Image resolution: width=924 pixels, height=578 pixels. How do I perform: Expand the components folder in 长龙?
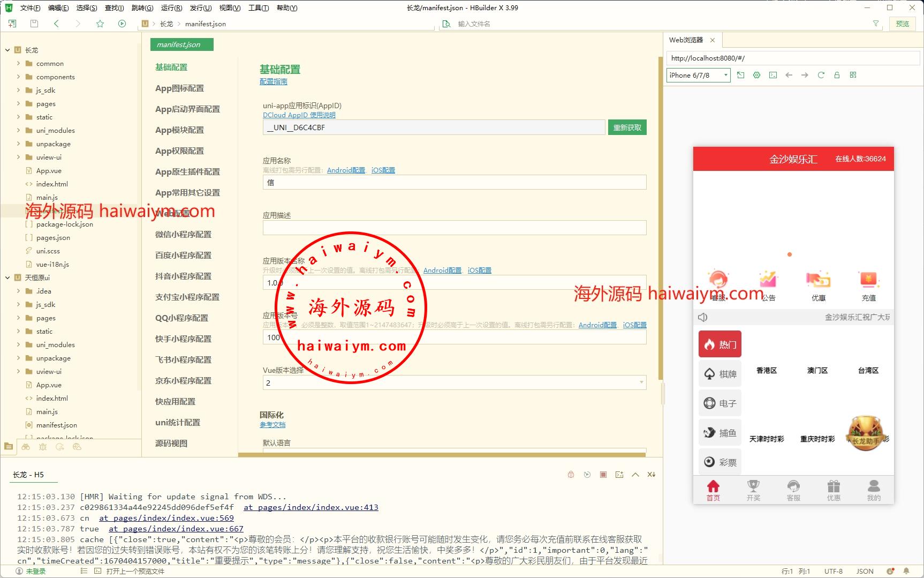(19, 77)
